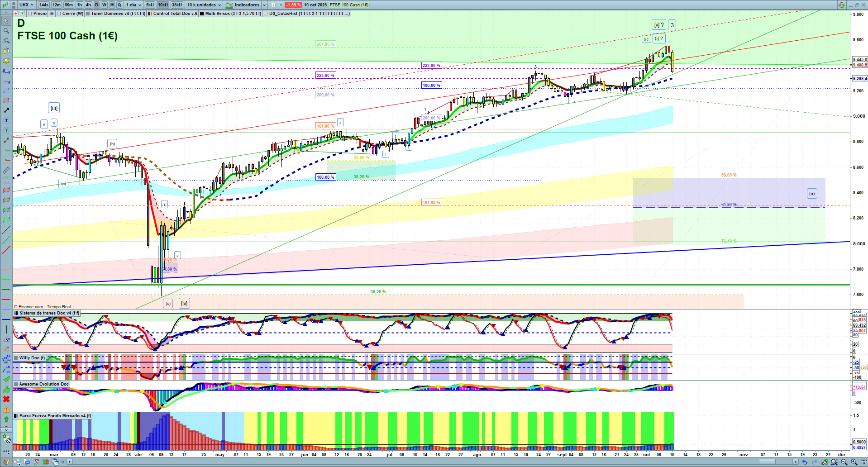Switch to the 56m timeframe
The height and width of the screenshot is (467, 868).
69,5
